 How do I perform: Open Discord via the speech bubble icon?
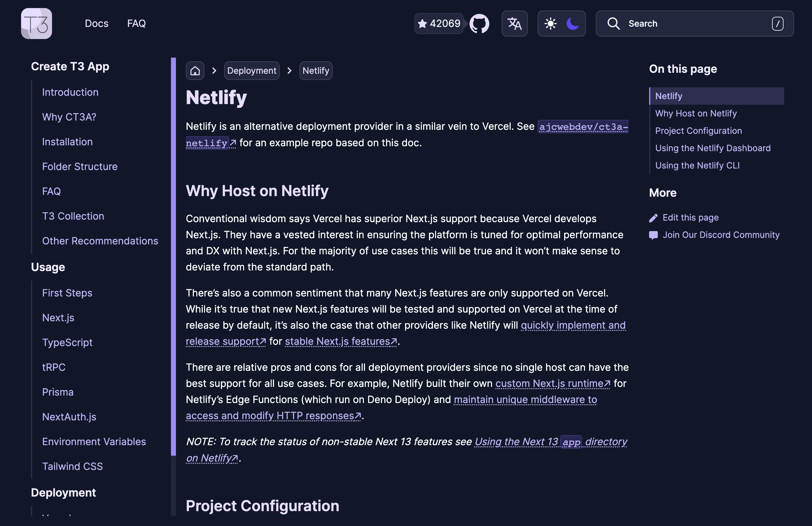click(x=653, y=235)
